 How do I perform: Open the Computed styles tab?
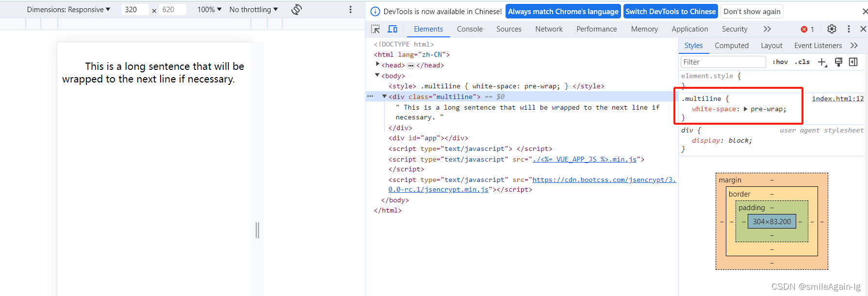[x=732, y=46]
